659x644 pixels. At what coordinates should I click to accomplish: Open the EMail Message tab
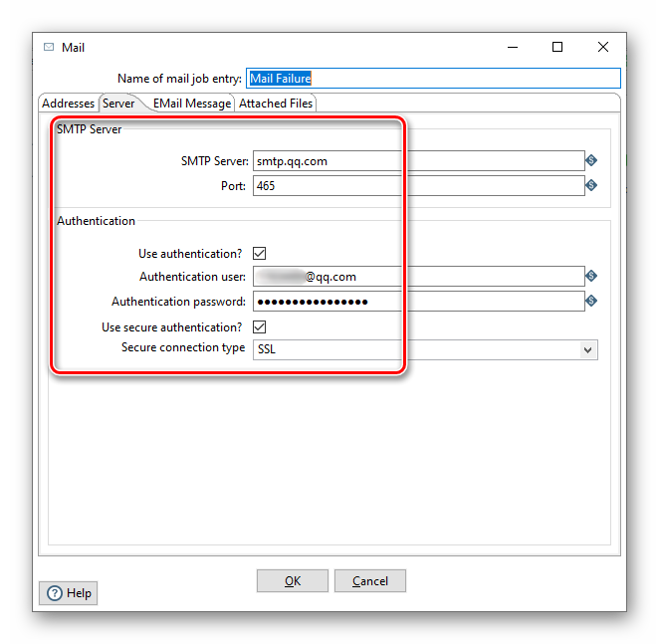click(x=192, y=104)
